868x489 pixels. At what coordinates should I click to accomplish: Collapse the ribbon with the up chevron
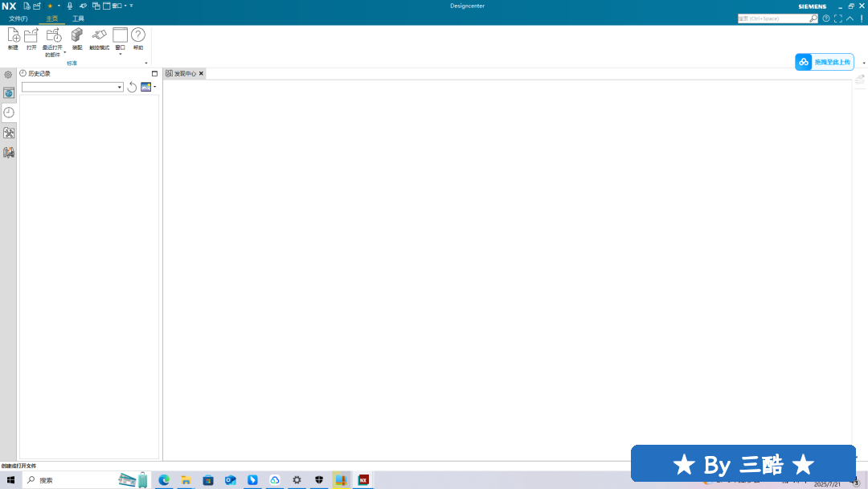850,18
